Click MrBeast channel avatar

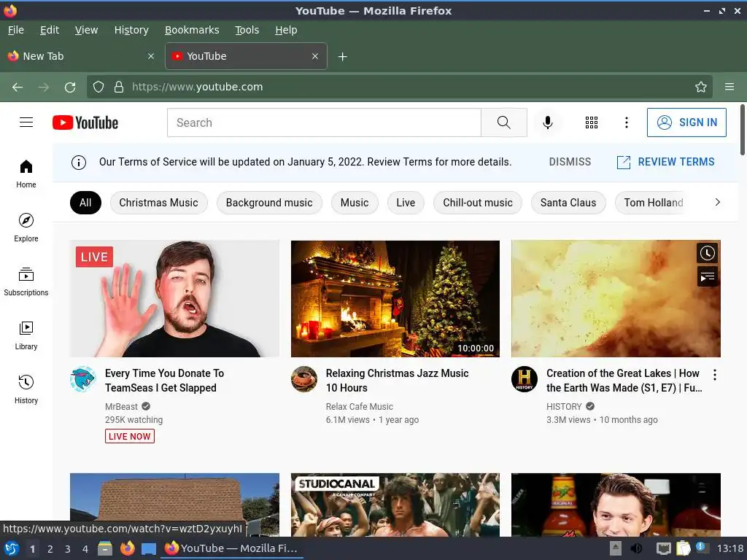point(83,379)
